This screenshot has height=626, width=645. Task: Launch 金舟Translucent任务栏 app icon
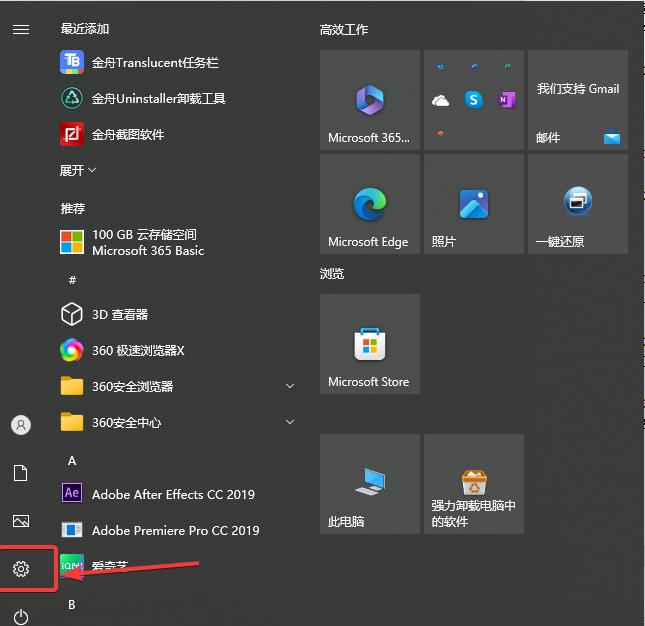pos(72,62)
